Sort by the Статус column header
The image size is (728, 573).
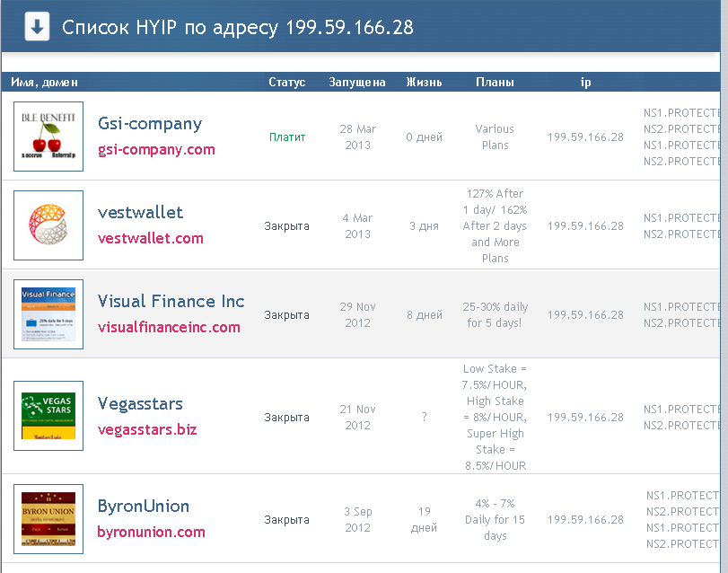coord(287,83)
